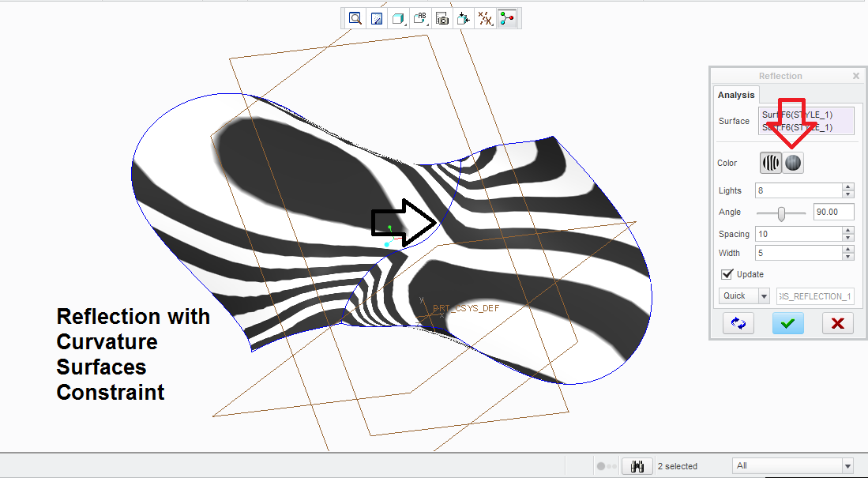
Task: Click the status indicator dots in status bar
Action: [606, 466]
